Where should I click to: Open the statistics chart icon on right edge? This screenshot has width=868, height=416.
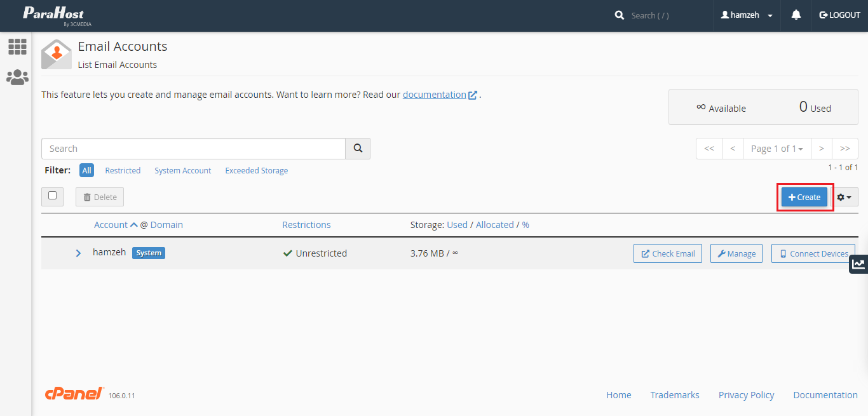tap(858, 264)
